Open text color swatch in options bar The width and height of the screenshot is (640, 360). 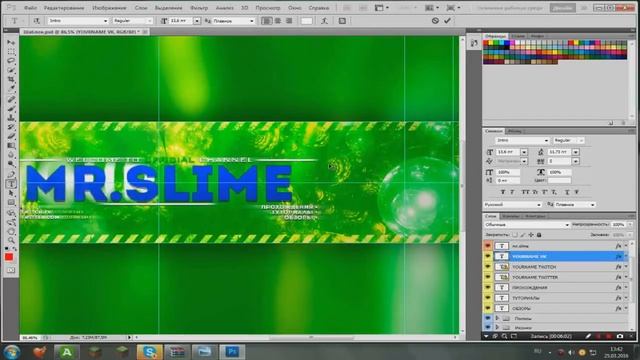click(x=307, y=21)
